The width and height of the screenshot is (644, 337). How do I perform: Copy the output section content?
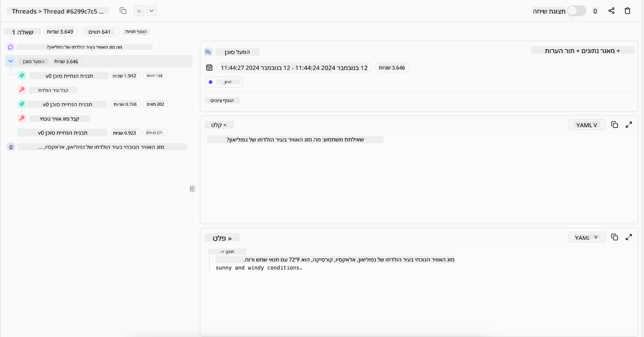pos(614,237)
